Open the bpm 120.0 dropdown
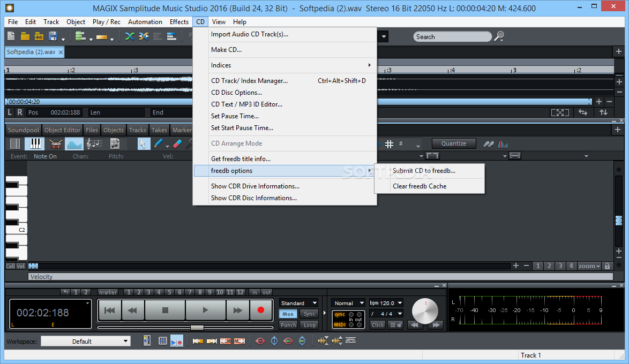 [x=386, y=303]
